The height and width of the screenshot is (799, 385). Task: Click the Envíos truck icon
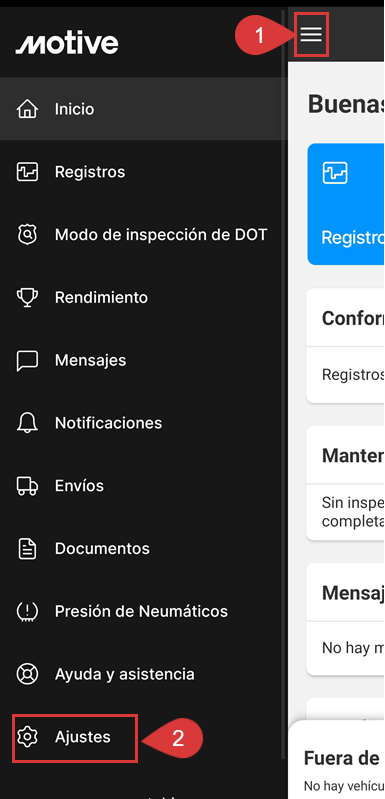28,486
